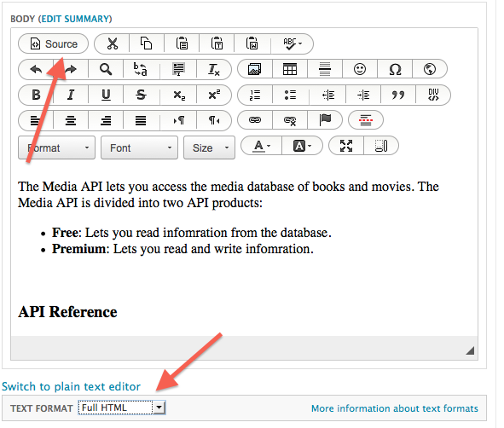Open the Special Character omega tool
The image size is (504, 428).
pyautogui.click(x=395, y=69)
